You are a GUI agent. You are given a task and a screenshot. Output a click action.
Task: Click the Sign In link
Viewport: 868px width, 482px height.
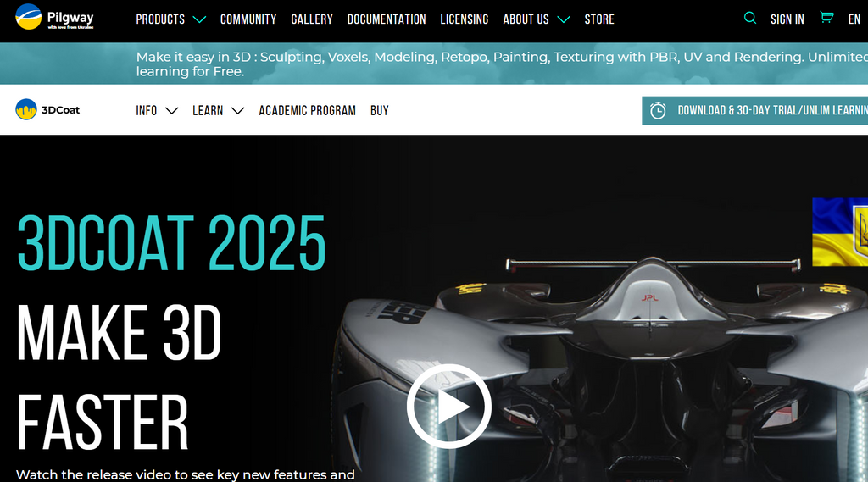(x=787, y=19)
